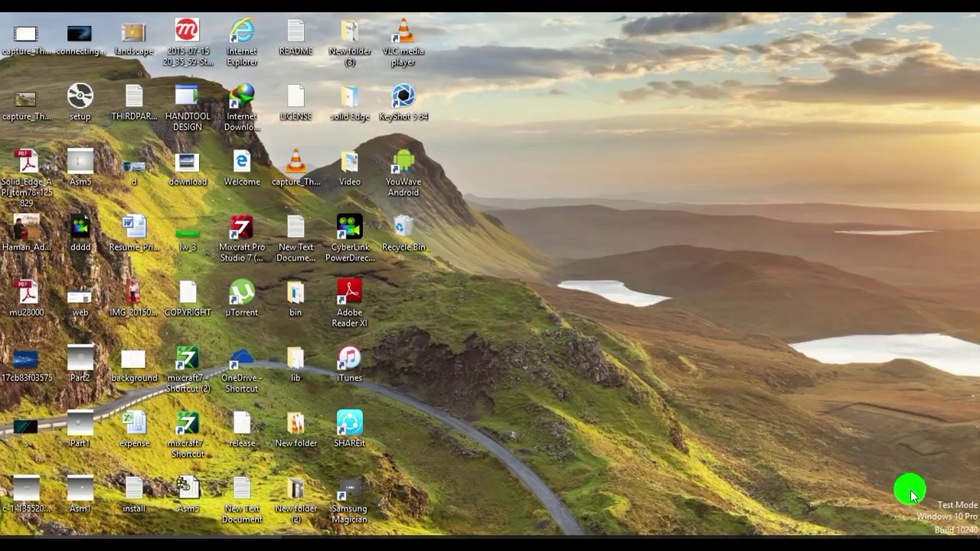Select capture_Th file with VLC cone icon
Viewport: 980px width, 551px height.
[296, 168]
